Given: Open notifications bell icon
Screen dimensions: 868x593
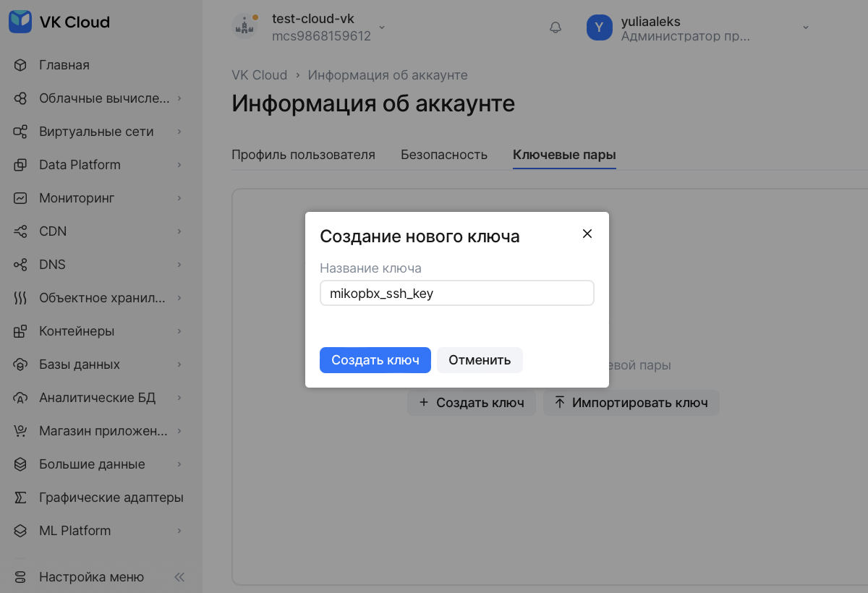Looking at the screenshot, I should pos(556,27).
